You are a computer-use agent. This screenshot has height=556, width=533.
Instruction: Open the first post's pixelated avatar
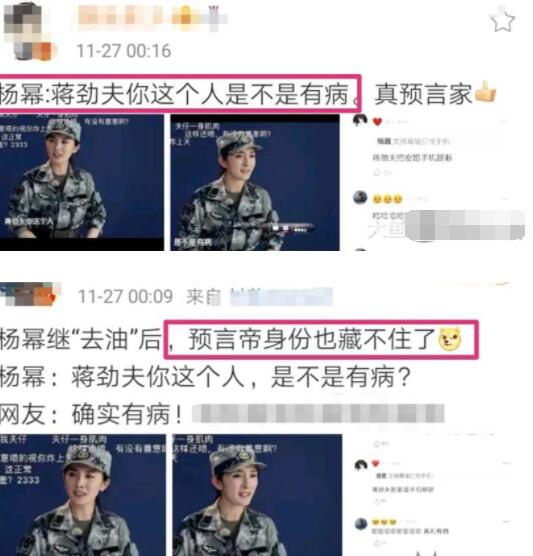click(x=26, y=30)
